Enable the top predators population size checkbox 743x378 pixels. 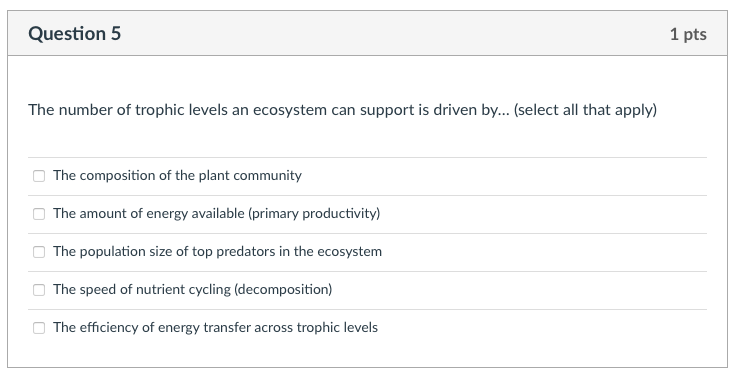[x=39, y=252]
